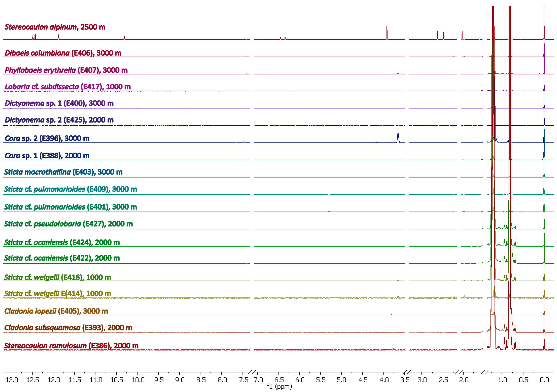The width and height of the screenshot is (557, 392).
Task: Click the Stereocaulon alpinum peak near 3.93 ppm
Action: pos(387,33)
